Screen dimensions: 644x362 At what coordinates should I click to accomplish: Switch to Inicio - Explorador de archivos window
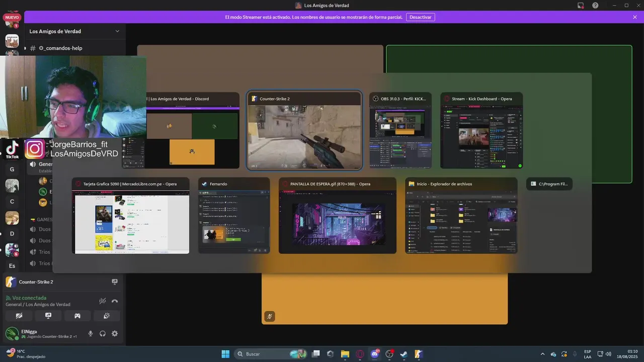click(461, 216)
